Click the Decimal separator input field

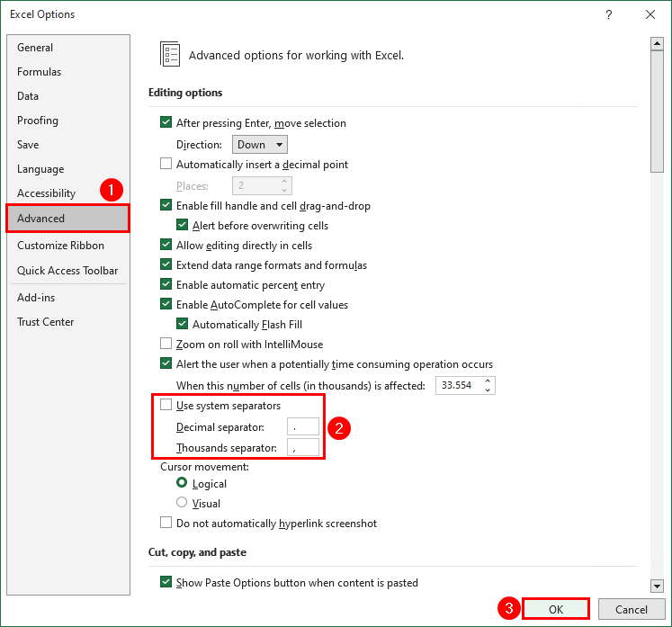coord(303,427)
